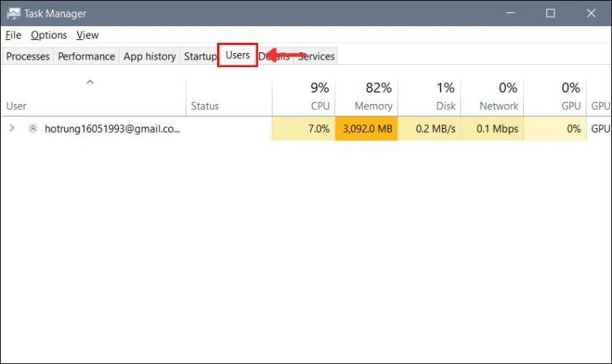Open the Options menu
612x364 pixels.
(x=49, y=35)
